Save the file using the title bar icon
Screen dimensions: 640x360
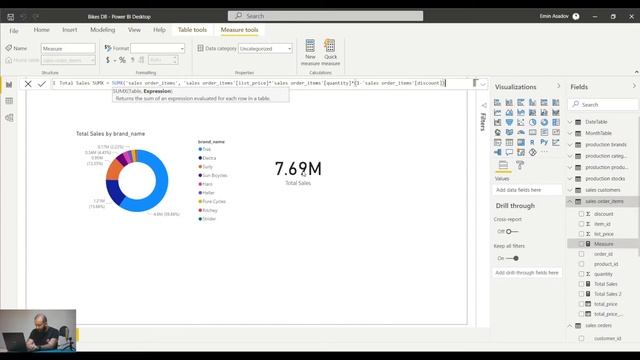tap(11, 17)
